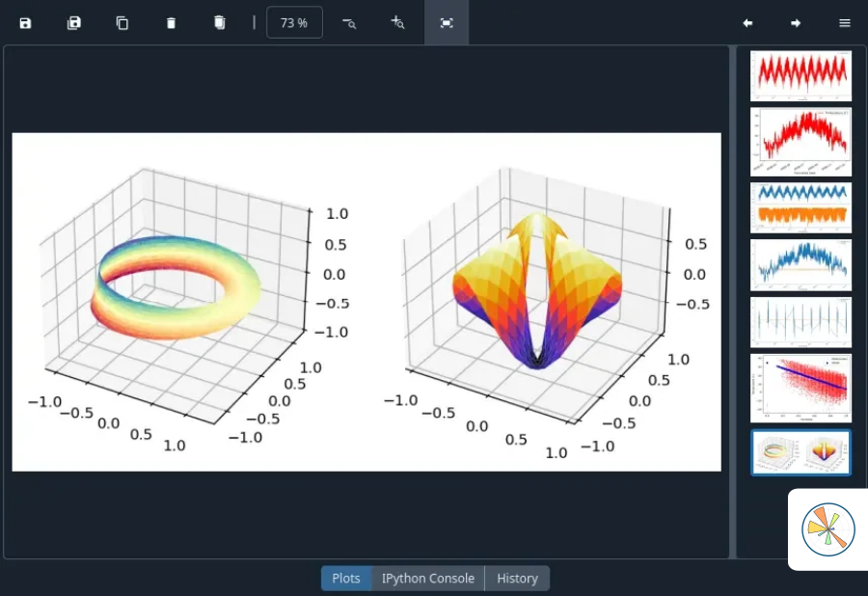868x596 pixels.
Task: Copy the plot image to clipboard
Action: [x=122, y=22]
